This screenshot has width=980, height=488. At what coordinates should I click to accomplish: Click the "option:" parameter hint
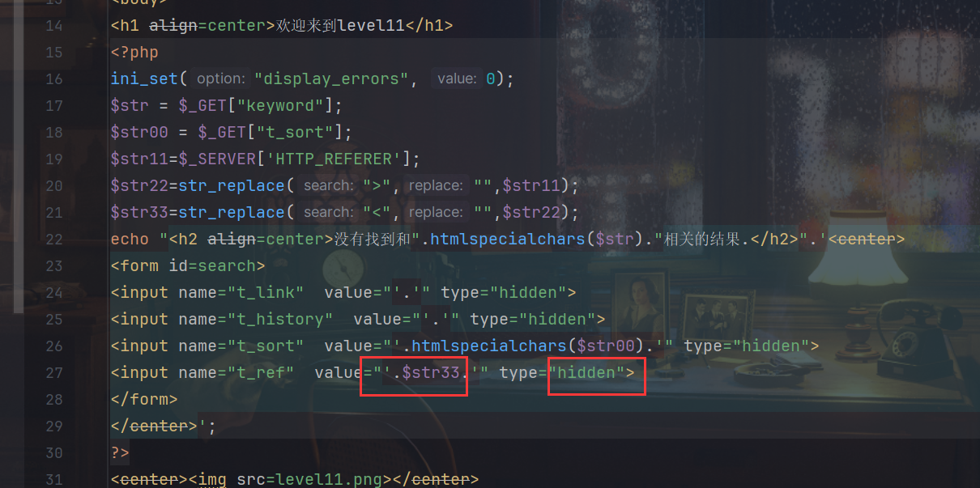pos(220,79)
